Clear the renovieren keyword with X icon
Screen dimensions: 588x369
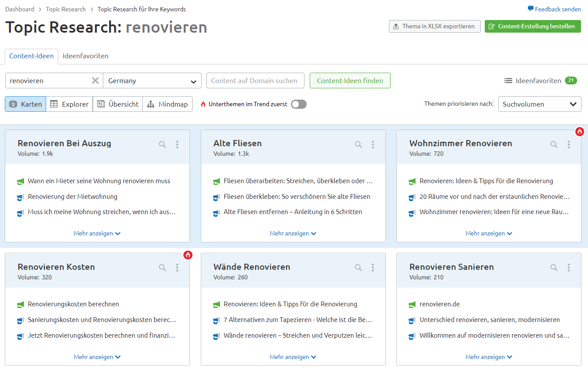coord(95,81)
